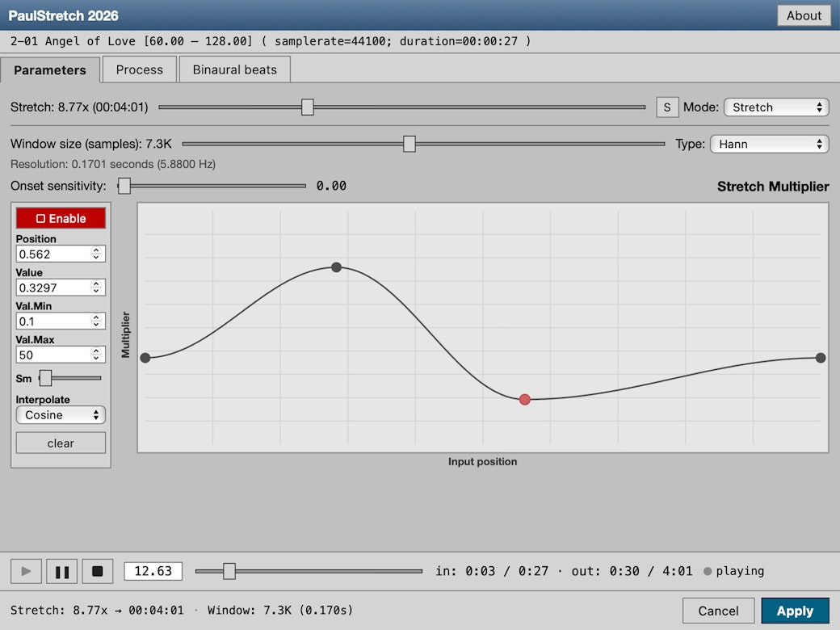This screenshot has width=840, height=630.
Task: Click the Position value stepper arrows
Action: click(x=96, y=254)
